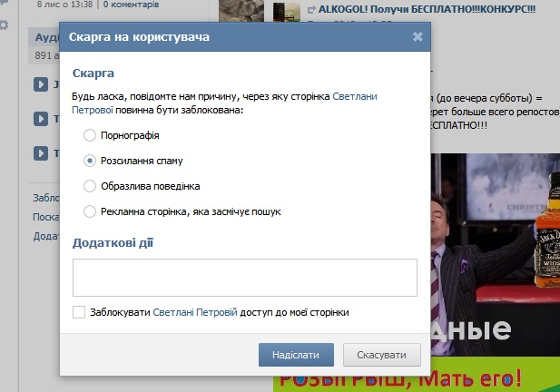The width and height of the screenshot is (560, 392).
Task: Click the 0 коментарів link
Action: 131,5
